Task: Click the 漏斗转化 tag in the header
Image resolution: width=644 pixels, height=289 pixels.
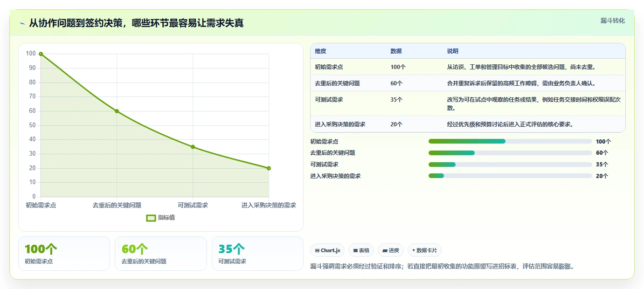Action: click(x=612, y=21)
